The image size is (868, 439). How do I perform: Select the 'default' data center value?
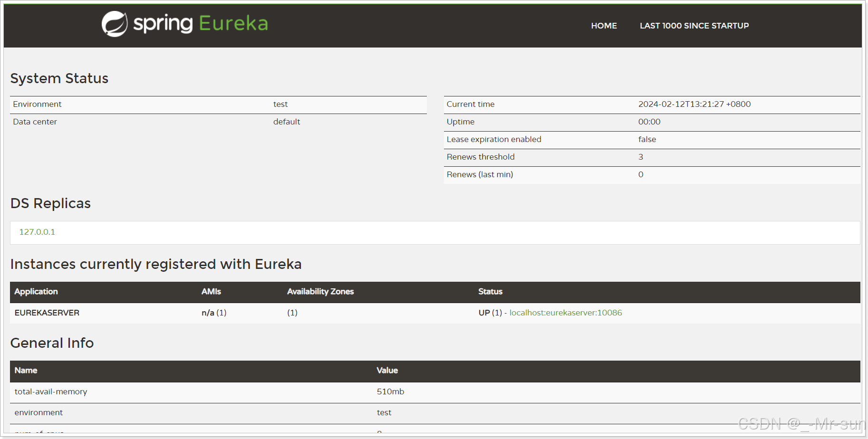(287, 122)
